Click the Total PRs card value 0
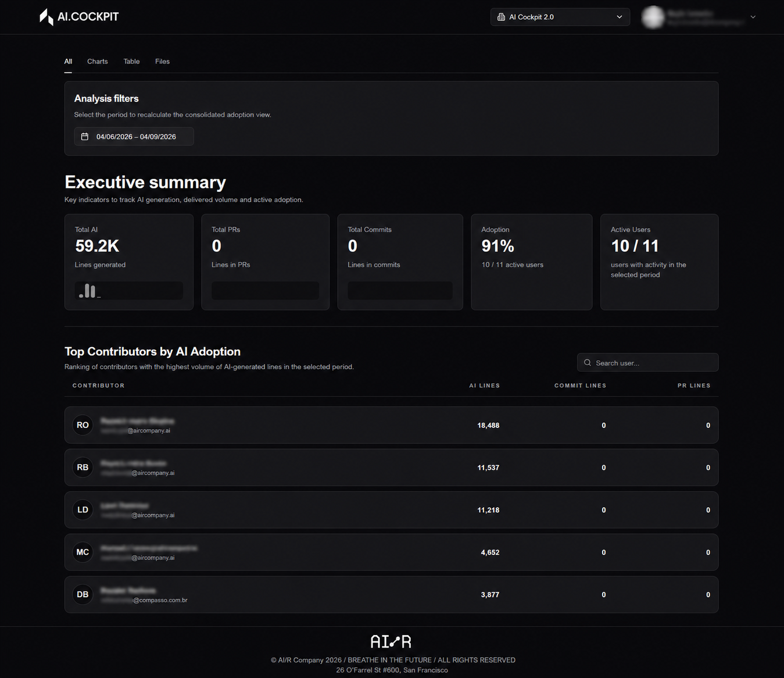784x678 pixels. click(216, 246)
